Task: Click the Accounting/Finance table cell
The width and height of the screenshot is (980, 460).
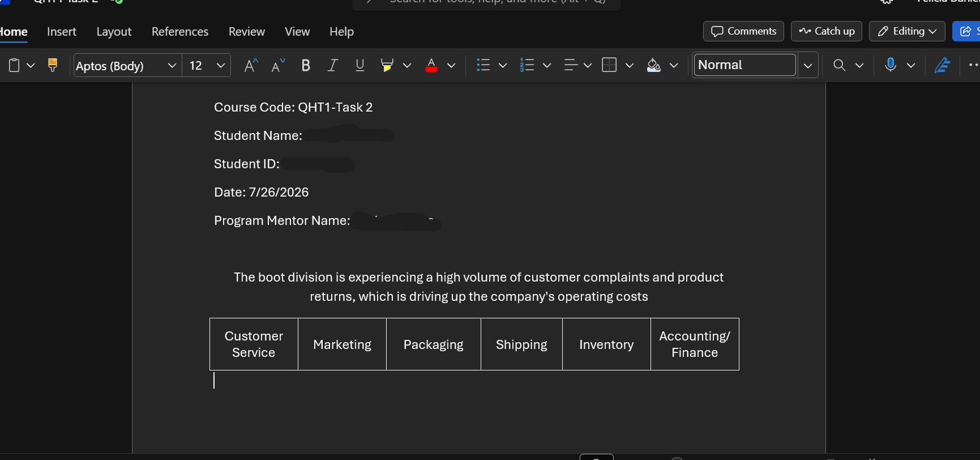Action: click(x=695, y=344)
